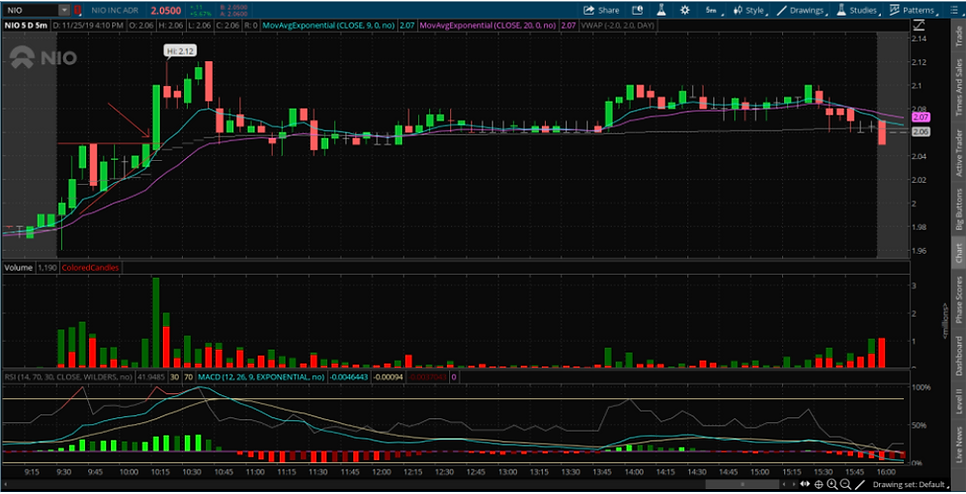Click the price-axis scale toggle icon
The width and height of the screenshot is (966, 494).
click(x=919, y=25)
